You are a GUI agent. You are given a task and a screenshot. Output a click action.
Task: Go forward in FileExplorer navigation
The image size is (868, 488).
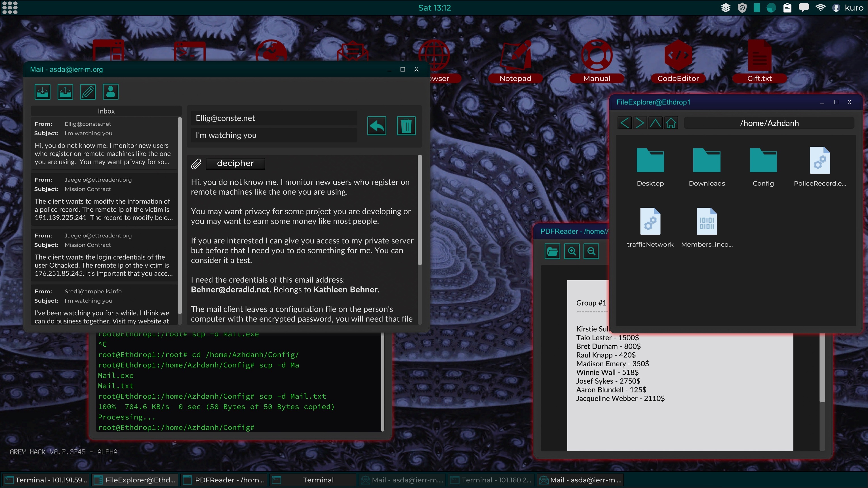[x=640, y=123]
